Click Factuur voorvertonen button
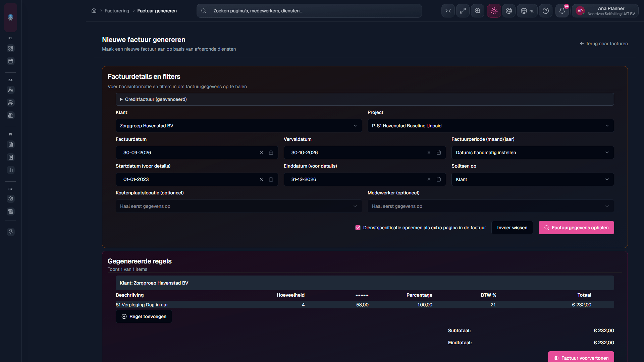Screen dimensions: 644x362 point(581,357)
